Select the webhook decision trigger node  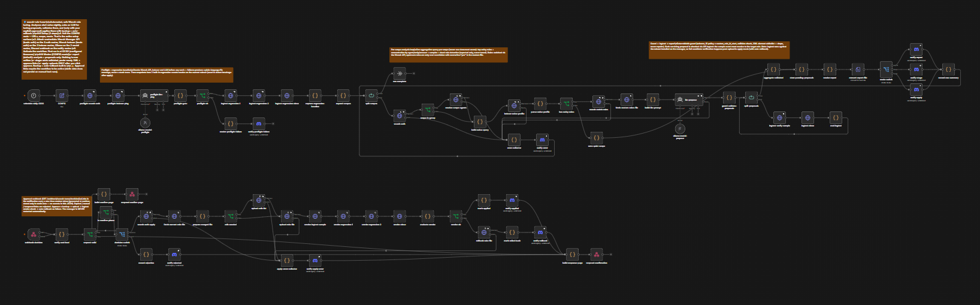click(x=34, y=234)
